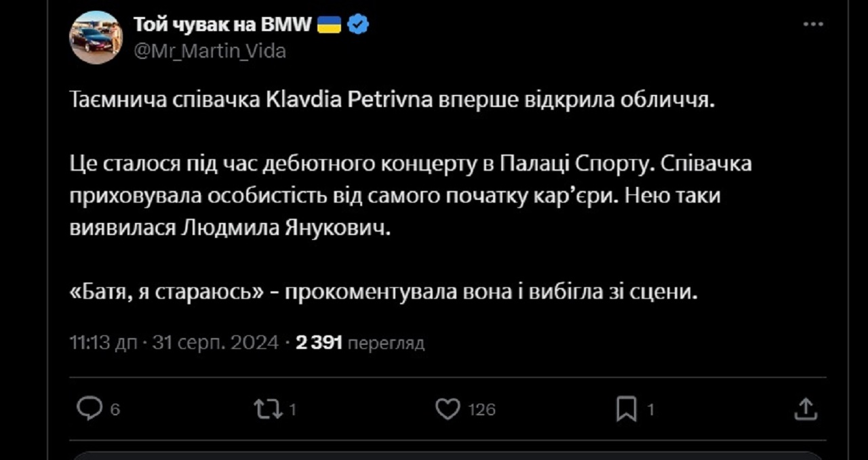Click the repost arrows icon
The image size is (868, 460).
[267, 409]
